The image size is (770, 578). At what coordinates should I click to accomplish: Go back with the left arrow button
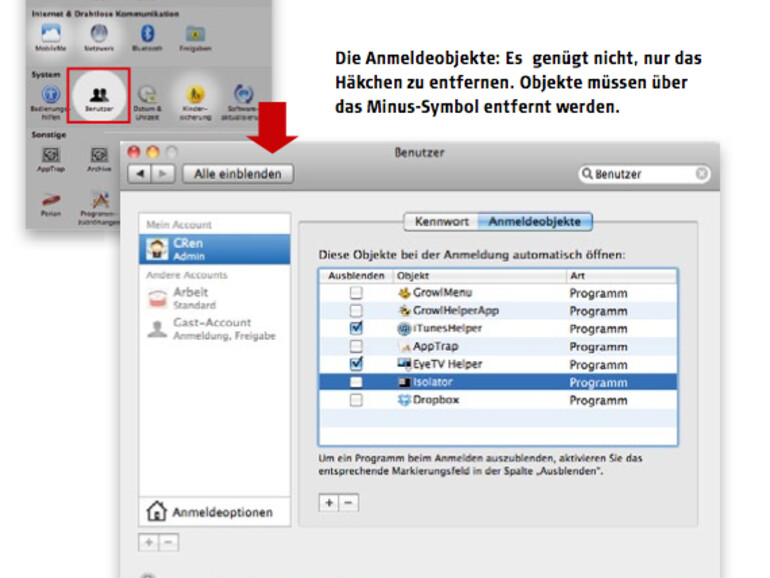click(140, 174)
